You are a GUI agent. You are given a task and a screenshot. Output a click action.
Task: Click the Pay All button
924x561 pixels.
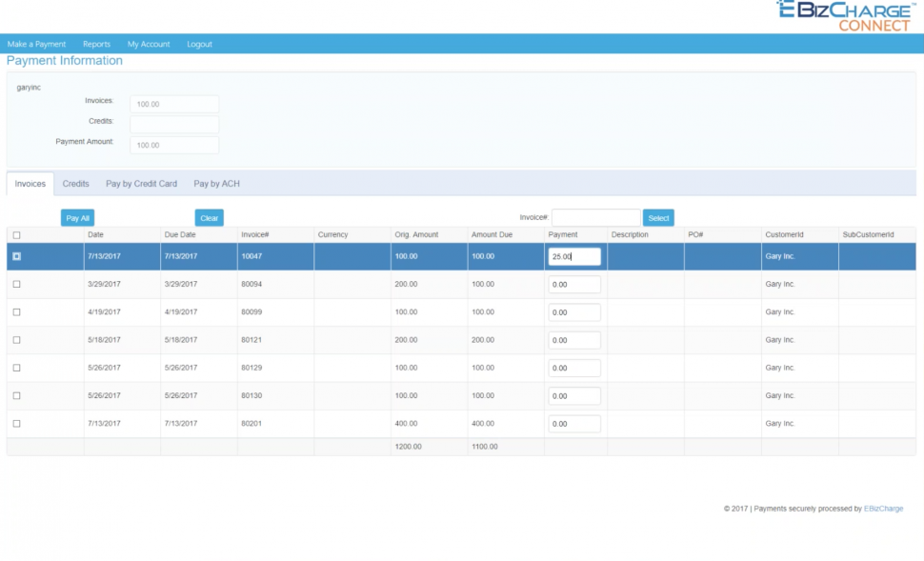pyautogui.click(x=77, y=217)
